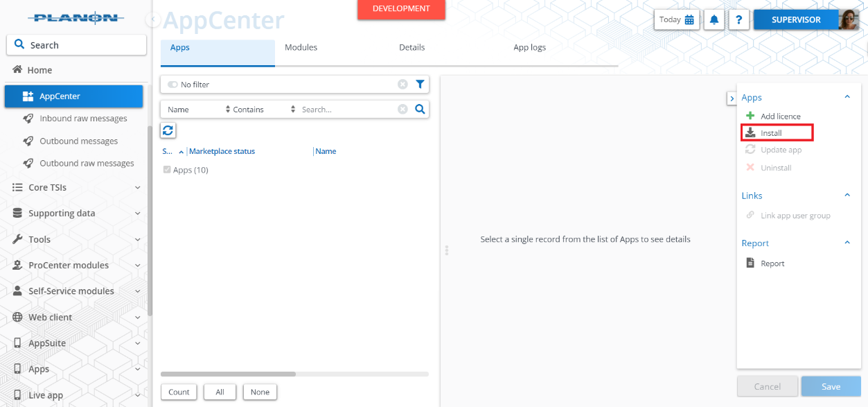Toggle the Apps (10) checkbox

point(166,170)
